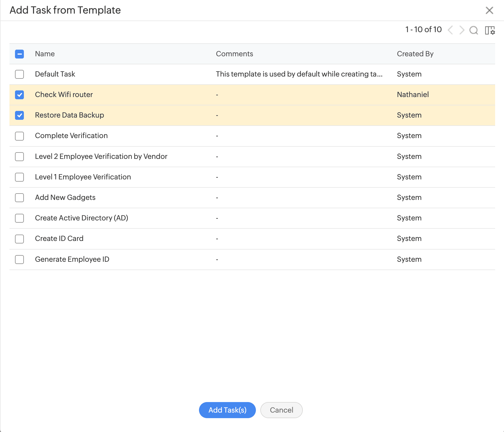Go to the next page arrow
This screenshot has width=504, height=432.
462,30
